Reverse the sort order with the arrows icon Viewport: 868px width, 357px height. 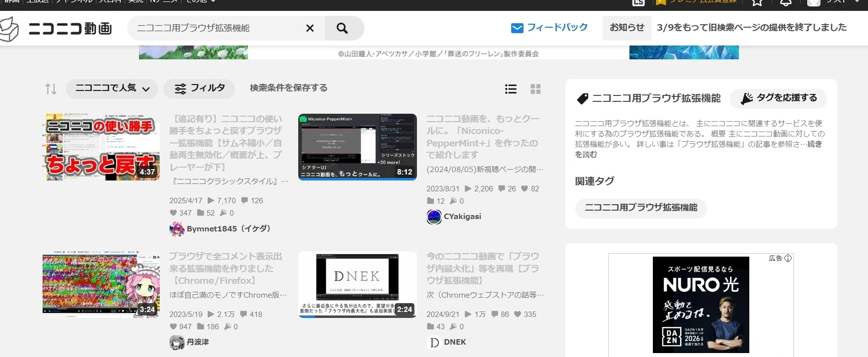point(51,89)
